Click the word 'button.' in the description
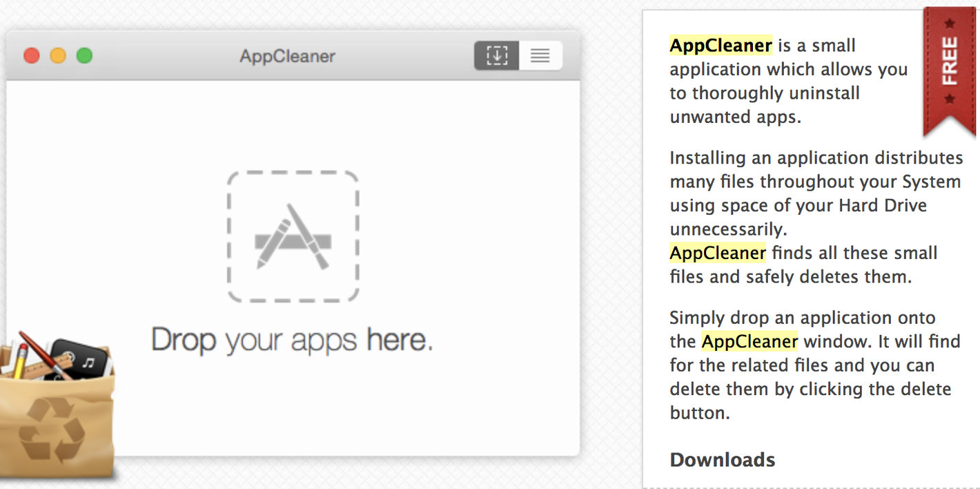The width and height of the screenshot is (980, 489). [x=700, y=413]
